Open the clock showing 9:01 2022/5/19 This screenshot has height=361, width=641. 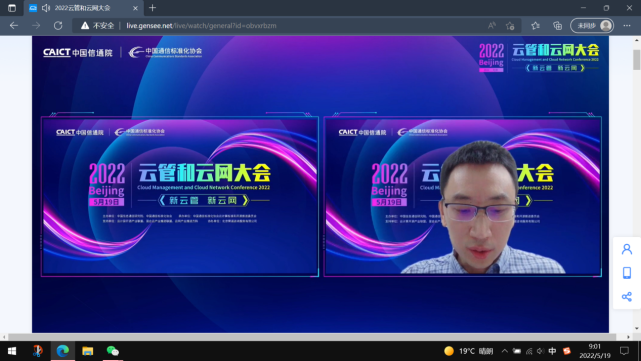pos(595,351)
